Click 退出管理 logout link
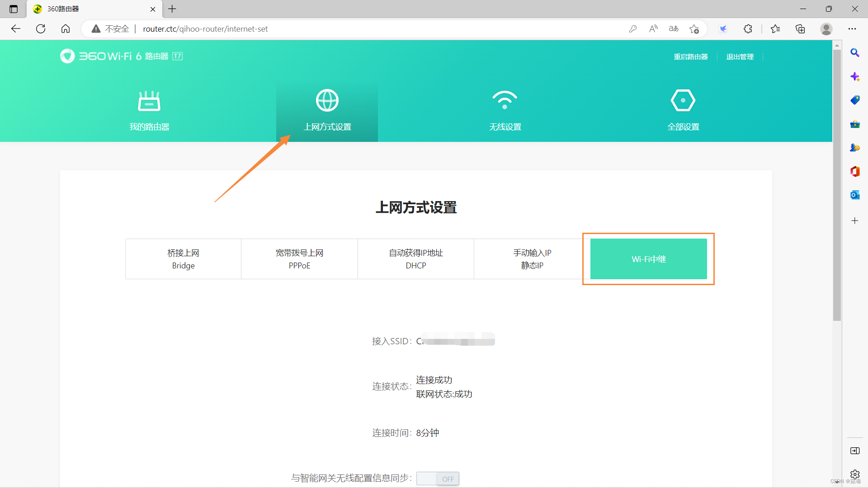Viewport: 868px width, 488px height. [x=740, y=57]
